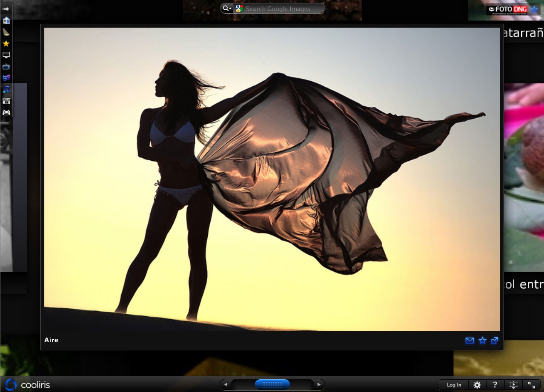Toggle fullscreen mode with arrows icon

pos(532,385)
